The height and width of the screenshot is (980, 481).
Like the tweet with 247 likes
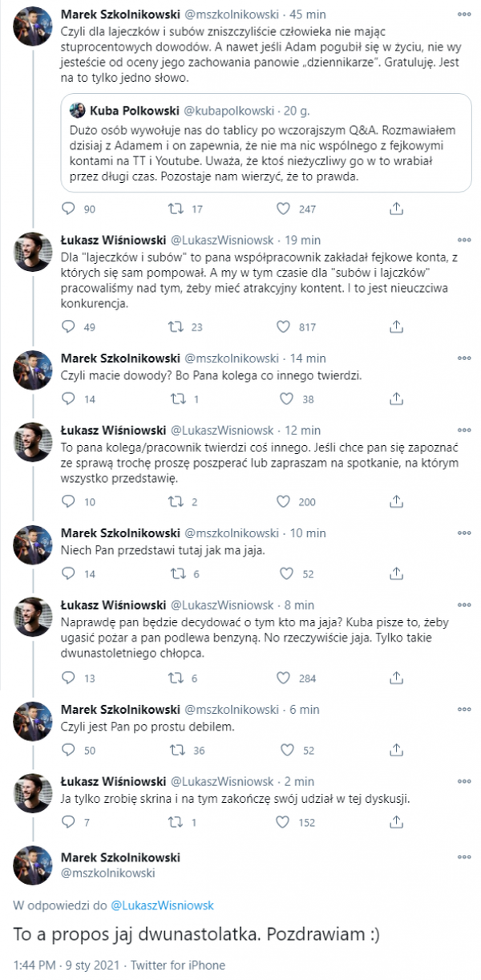[x=282, y=209]
